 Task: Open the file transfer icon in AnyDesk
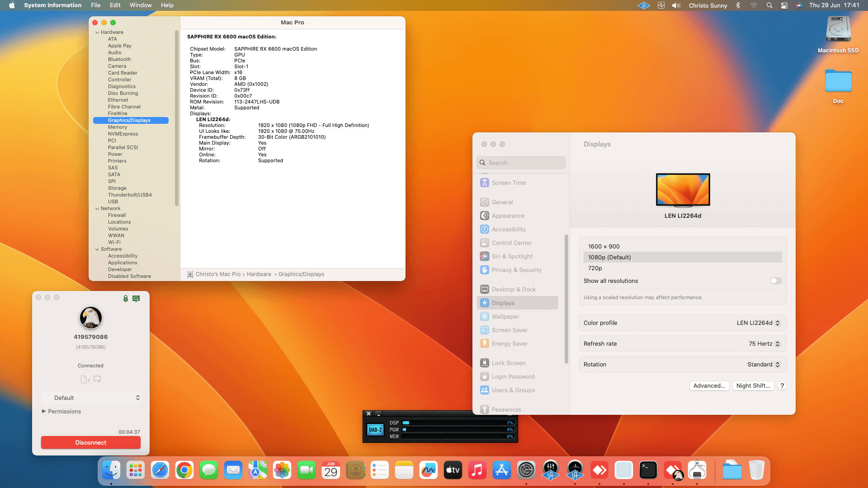(x=85, y=379)
